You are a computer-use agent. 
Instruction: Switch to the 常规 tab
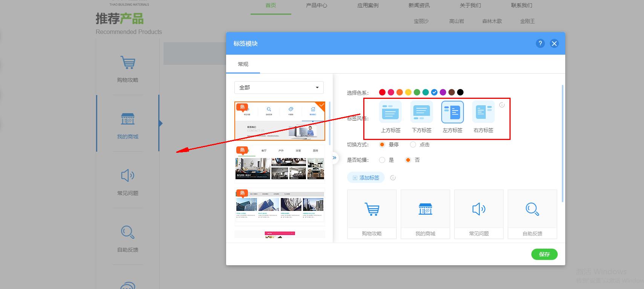click(243, 64)
